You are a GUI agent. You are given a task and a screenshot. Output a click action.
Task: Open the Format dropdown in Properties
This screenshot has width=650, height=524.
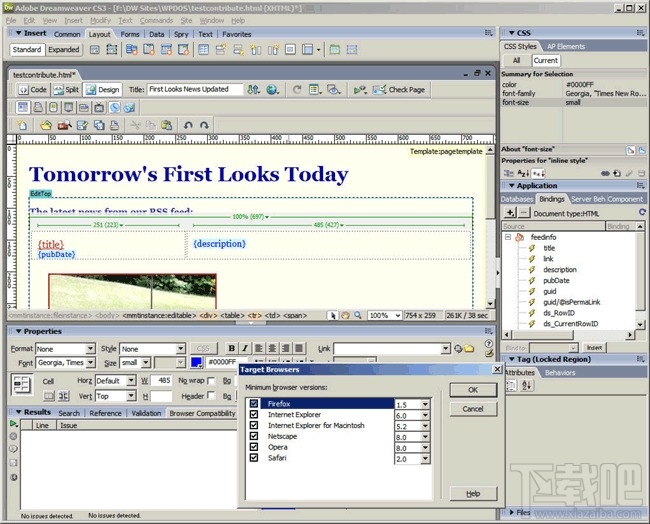tap(90, 349)
